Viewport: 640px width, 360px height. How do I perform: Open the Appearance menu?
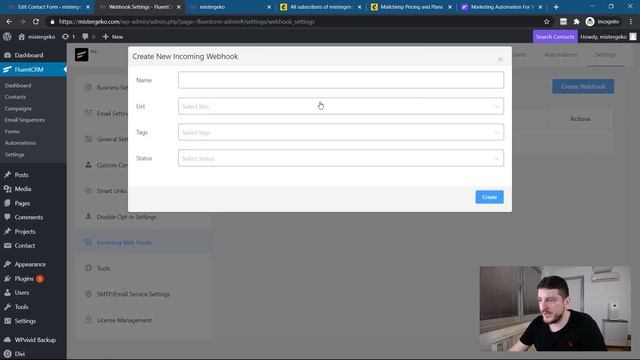30,264
